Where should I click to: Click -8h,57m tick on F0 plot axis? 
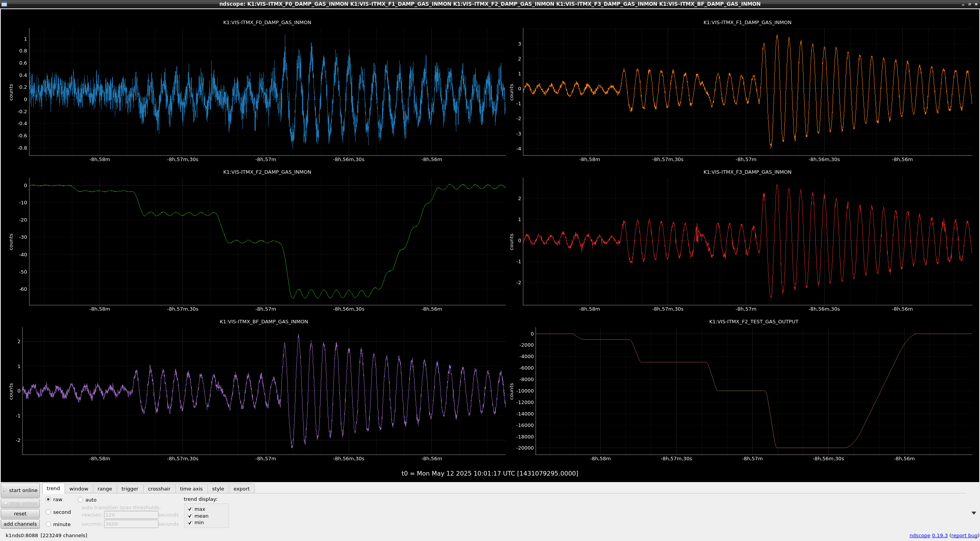265,159
